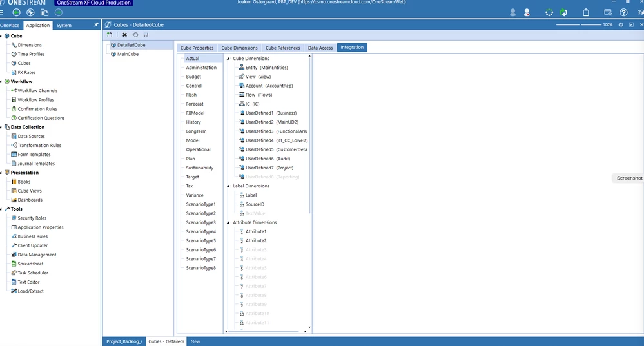Collapse the Tools section
Viewport: 644px width, 346px height.
(x=1, y=209)
